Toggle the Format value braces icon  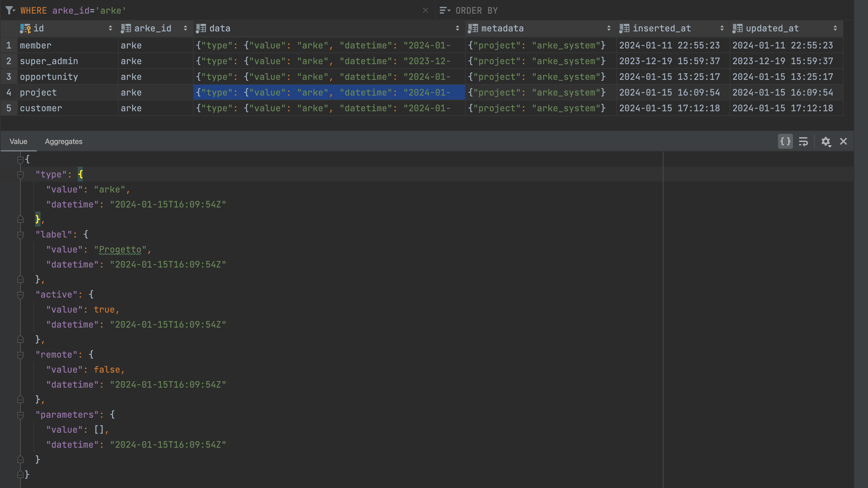click(x=785, y=141)
